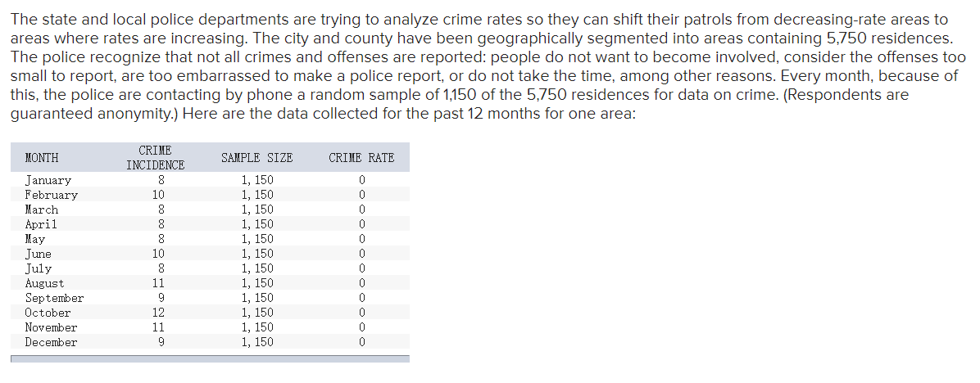Click the CRIME INCIDENCE column header

pos(155,158)
